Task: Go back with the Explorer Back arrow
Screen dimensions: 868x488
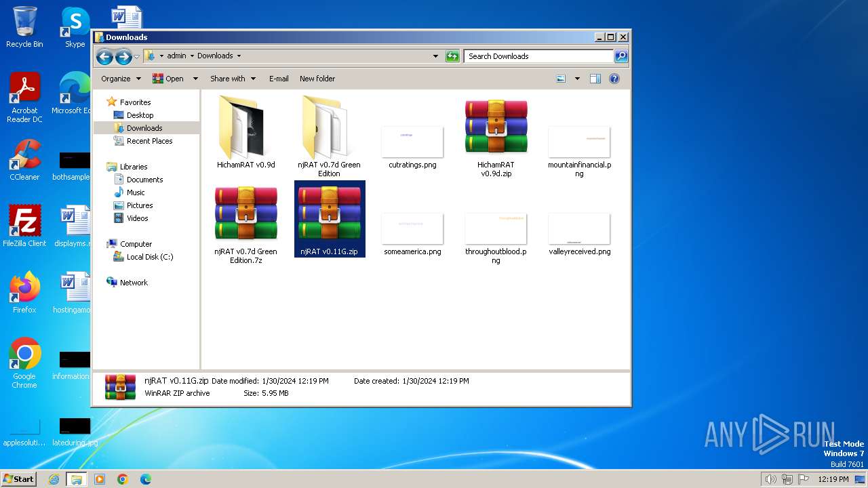Action: coord(104,56)
